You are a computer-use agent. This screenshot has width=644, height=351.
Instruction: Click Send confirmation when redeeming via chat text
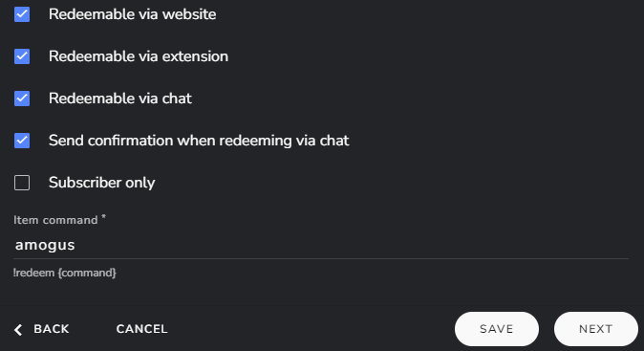pyautogui.click(x=199, y=141)
